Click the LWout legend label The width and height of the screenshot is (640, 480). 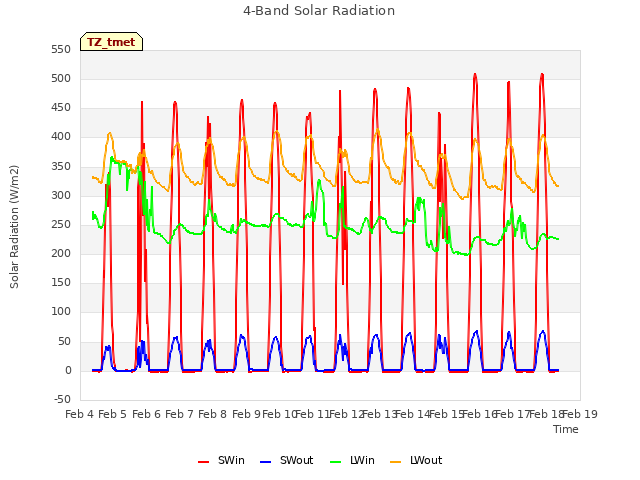click(x=426, y=460)
